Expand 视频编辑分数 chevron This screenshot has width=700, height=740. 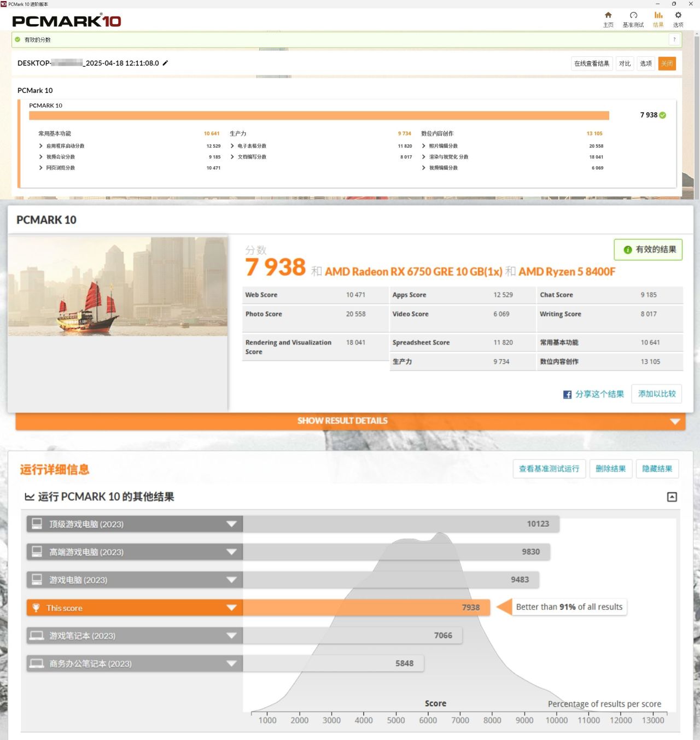click(x=424, y=168)
